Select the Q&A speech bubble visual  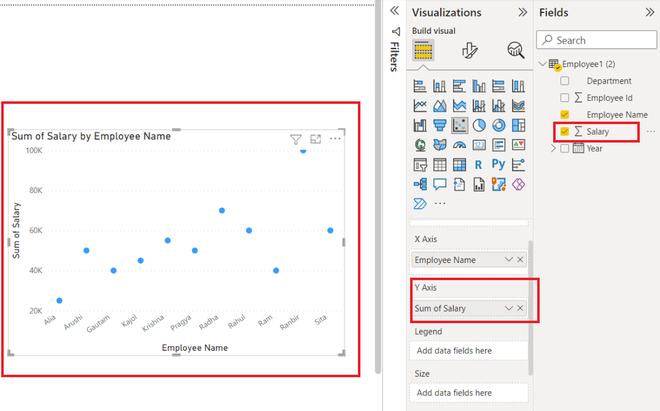click(439, 184)
